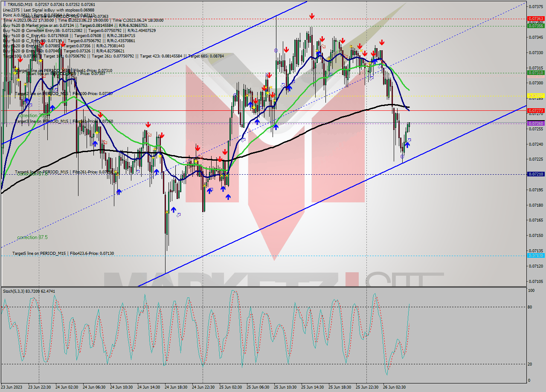This screenshot has width=546, height=392.
Task: Click the 'Buy %20 @ Correction Entry38' line
Action: click(x=79, y=31)
